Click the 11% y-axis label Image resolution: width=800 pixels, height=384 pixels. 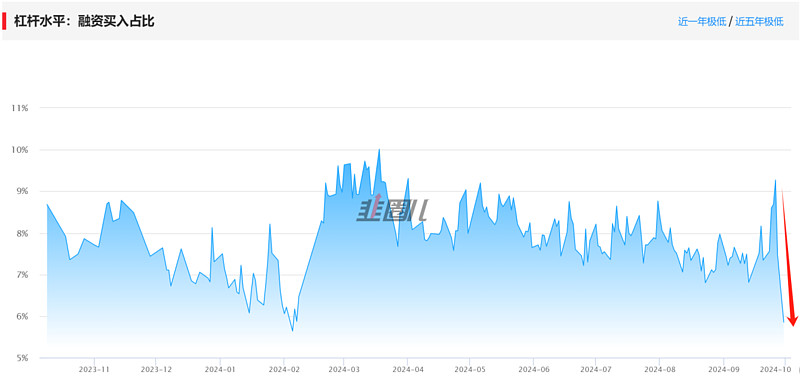click(x=21, y=108)
